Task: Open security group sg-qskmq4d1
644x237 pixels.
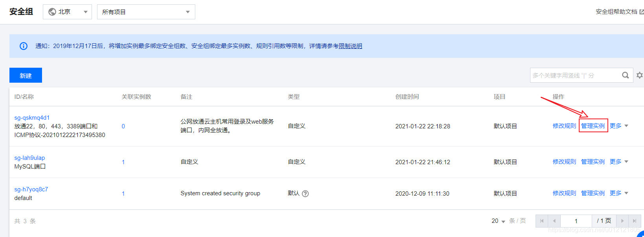Action: [32, 118]
